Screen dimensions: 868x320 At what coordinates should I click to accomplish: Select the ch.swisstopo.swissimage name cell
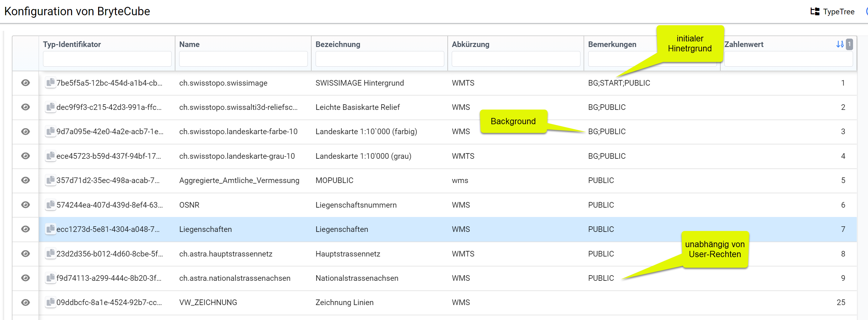click(x=223, y=83)
